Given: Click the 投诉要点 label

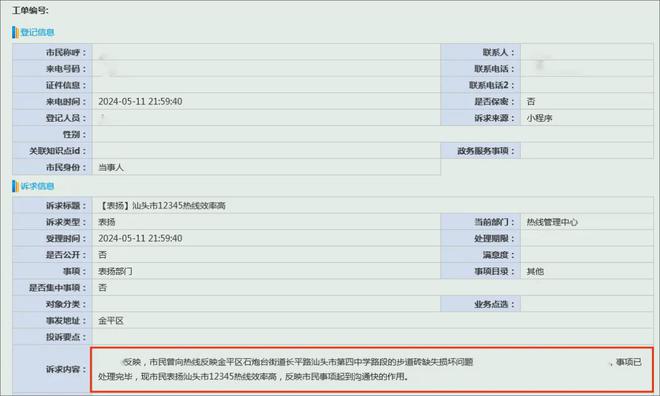Looking at the screenshot, I should pos(66,337).
